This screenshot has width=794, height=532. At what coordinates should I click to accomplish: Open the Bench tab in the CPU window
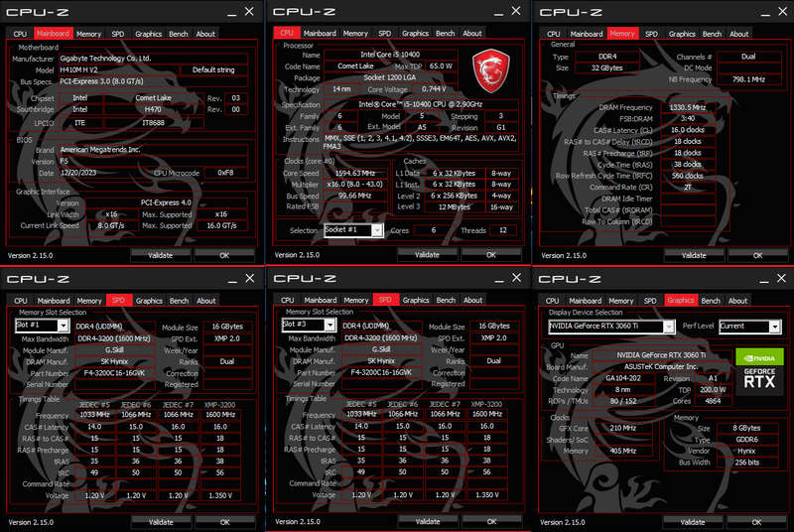[445, 33]
